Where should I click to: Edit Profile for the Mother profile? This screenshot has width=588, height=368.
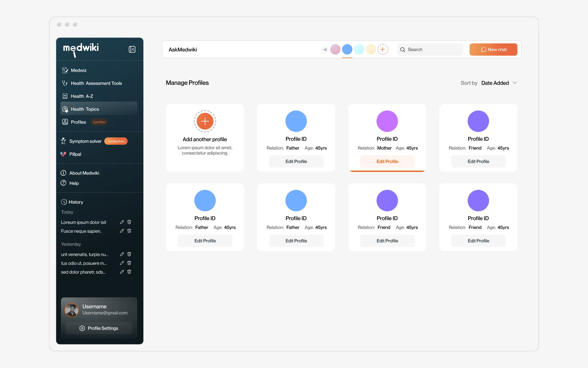click(x=387, y=161)
